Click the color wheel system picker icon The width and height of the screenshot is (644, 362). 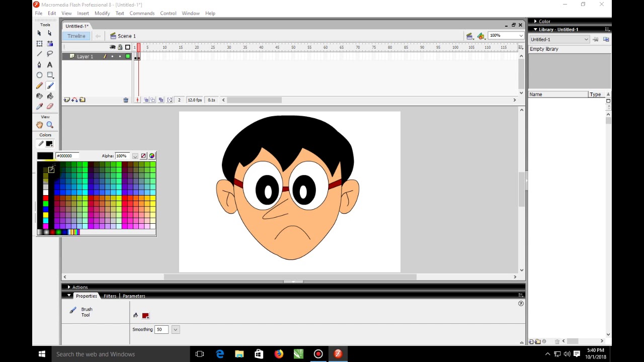click(x=152, y=156)
